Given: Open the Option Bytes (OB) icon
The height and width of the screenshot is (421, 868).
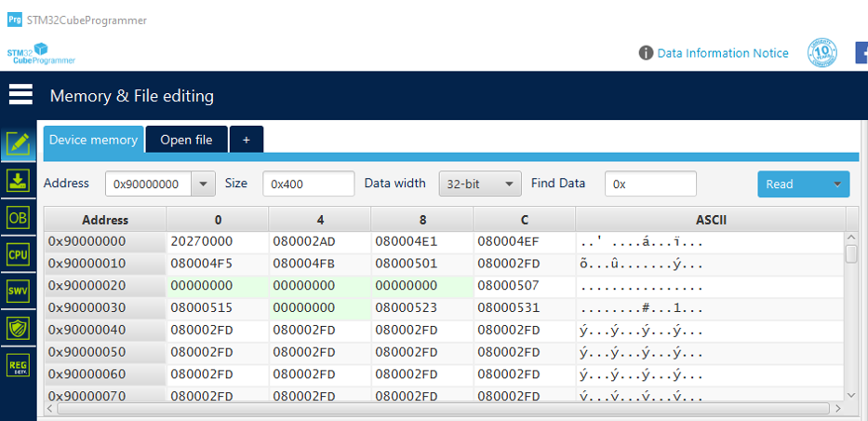Looking at the screenshot, I should coord(19,218).
